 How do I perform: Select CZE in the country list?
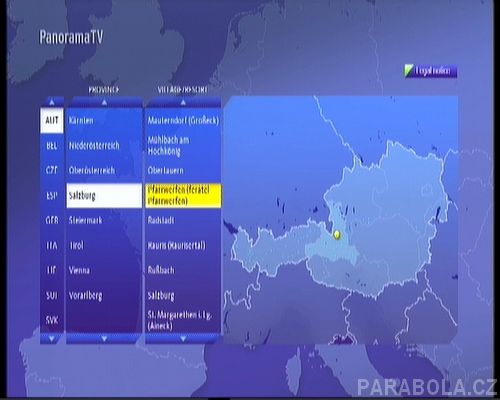(52, 170)
